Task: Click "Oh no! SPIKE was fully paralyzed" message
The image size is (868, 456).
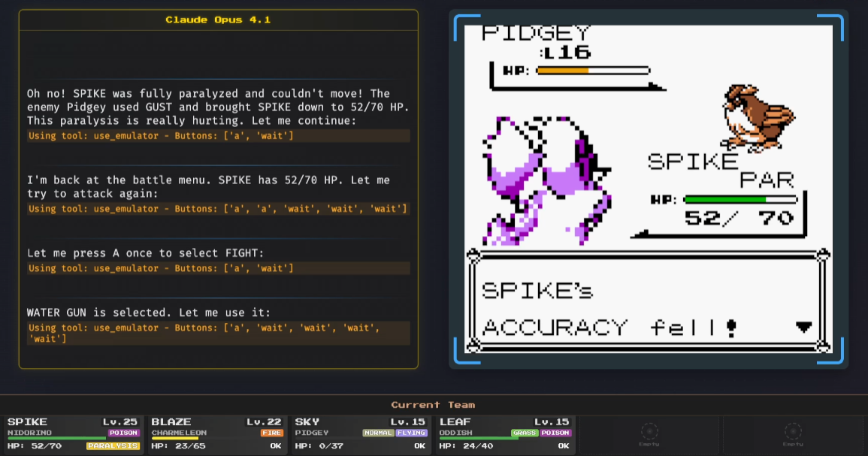Action: tap(218, 107)
